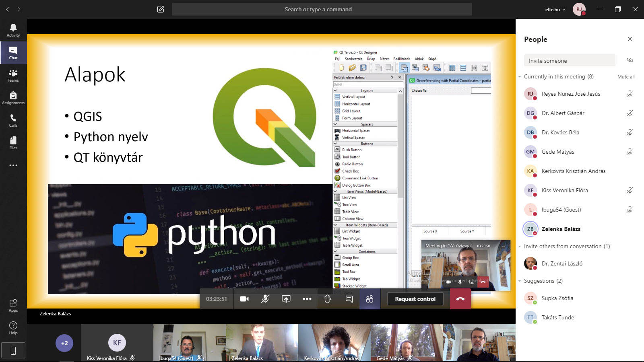Toggle camera in the meeting toolbar
Screen dimensions: 644x362
244,299
